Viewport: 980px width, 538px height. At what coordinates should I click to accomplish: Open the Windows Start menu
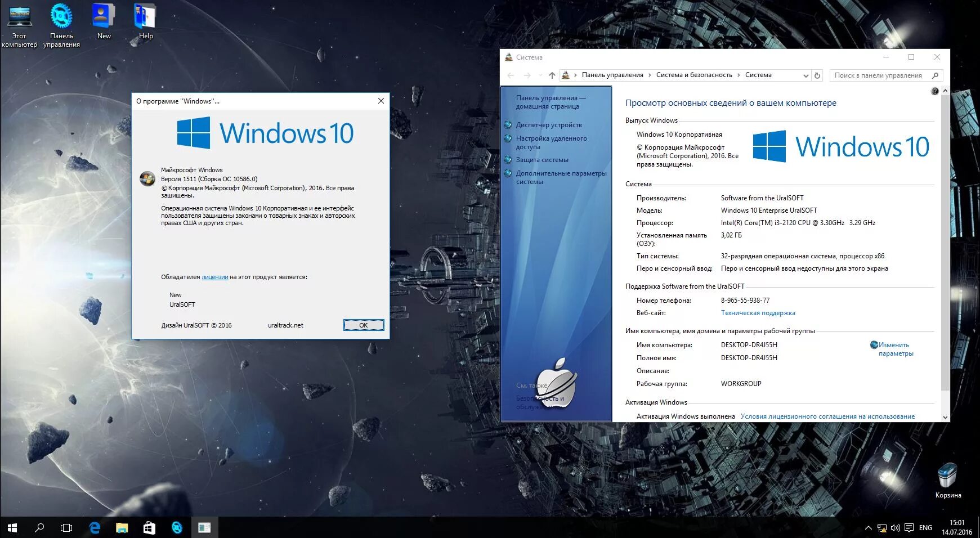[x=12, y=528]
